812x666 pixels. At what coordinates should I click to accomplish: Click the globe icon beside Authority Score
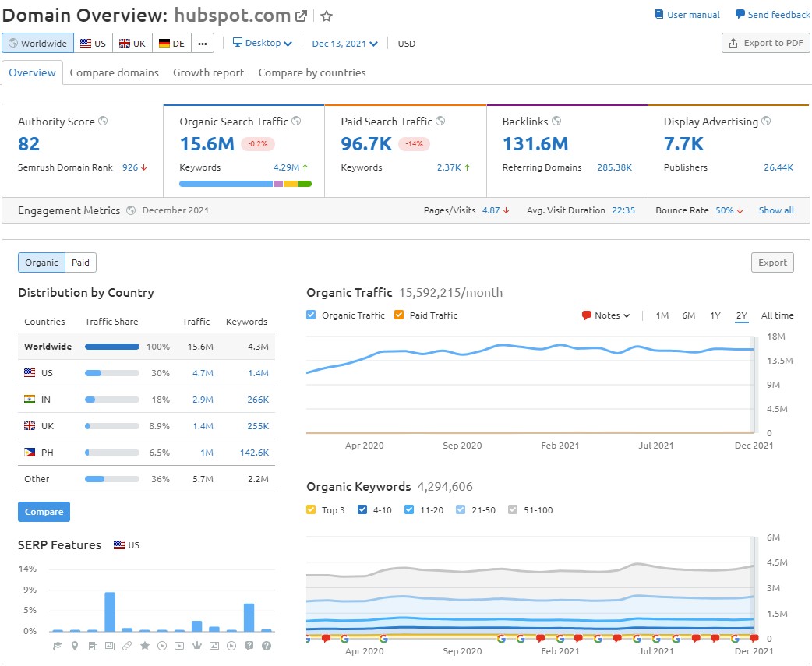[103, 121]
